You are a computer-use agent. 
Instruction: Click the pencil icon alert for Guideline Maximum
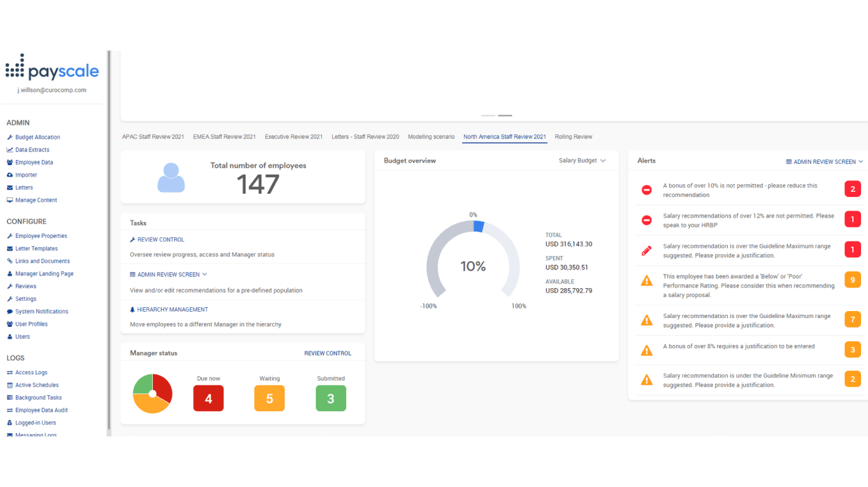[646, 251]
